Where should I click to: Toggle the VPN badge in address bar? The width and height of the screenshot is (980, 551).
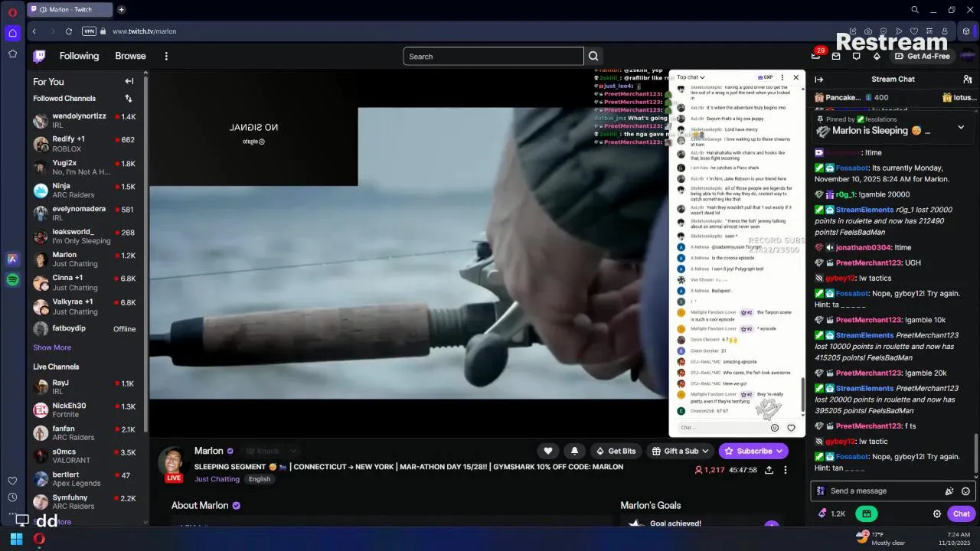[x=89, y=31]
